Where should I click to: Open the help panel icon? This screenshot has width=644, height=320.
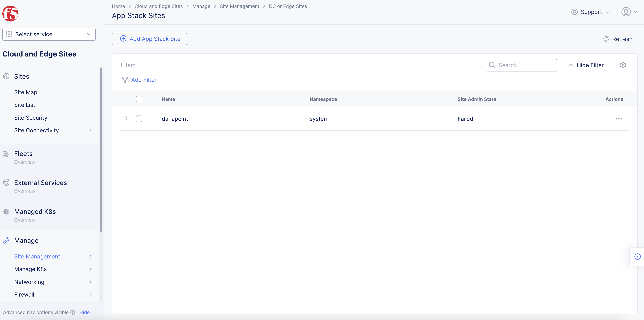point(637,256)
